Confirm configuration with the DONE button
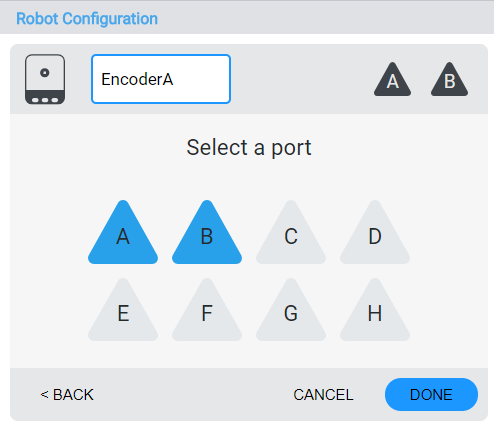Image resolution: width=494 pixels, height=427 pixels. click(x=431, y=394)
